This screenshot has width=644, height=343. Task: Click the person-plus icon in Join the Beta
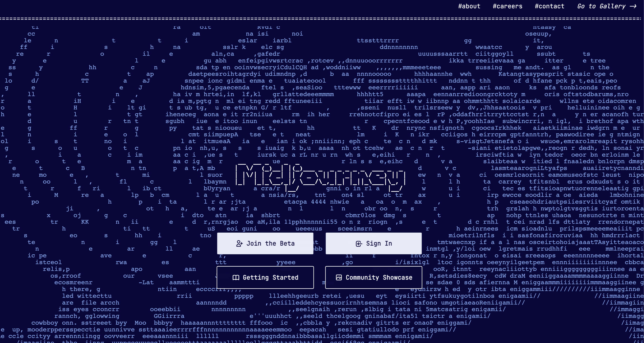point(239,243)
